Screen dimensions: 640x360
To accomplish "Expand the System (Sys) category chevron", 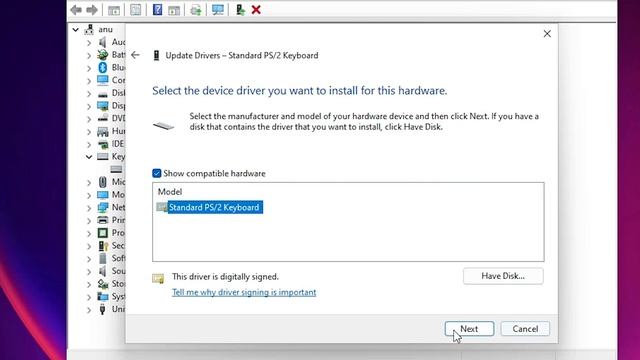I will click(89, 297).
